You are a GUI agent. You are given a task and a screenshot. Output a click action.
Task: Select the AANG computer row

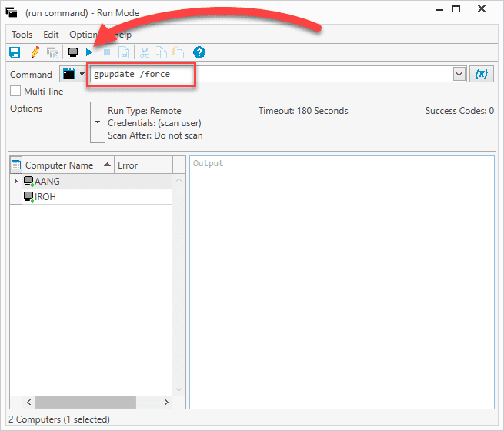(x=98, y=182)
